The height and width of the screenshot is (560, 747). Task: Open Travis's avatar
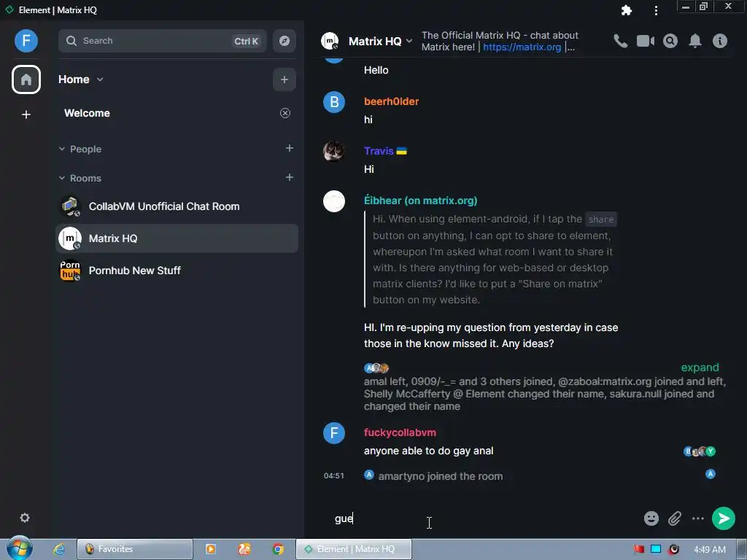click(334, 152)
